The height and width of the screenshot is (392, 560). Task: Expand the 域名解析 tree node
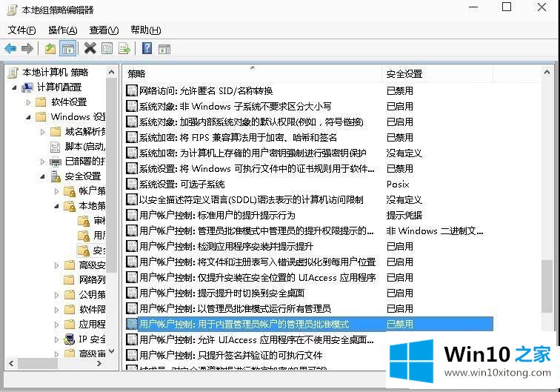[x=42, y=132]
